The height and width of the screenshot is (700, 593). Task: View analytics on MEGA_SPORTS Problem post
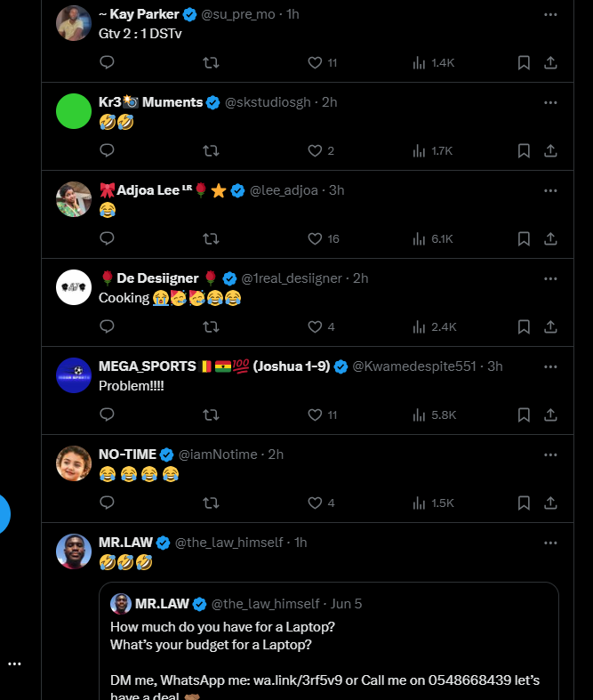pyautogui.click(x=419, y=415)
